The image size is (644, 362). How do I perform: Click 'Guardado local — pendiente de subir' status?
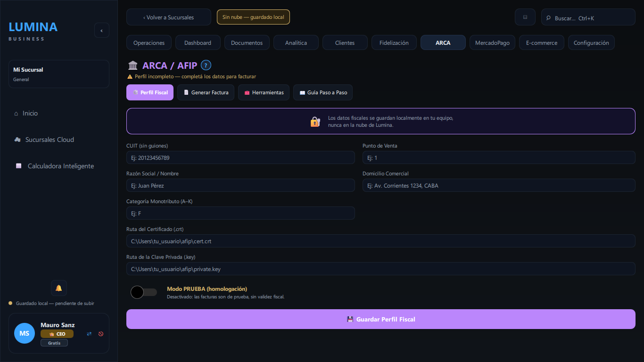pyautogui.click(x=51, y=303)
